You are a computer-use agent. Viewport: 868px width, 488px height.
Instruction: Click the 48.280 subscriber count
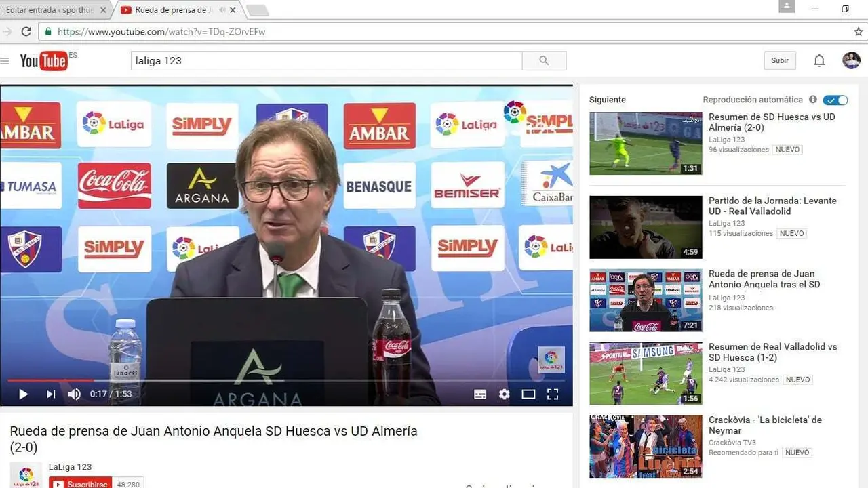[129, 484]
